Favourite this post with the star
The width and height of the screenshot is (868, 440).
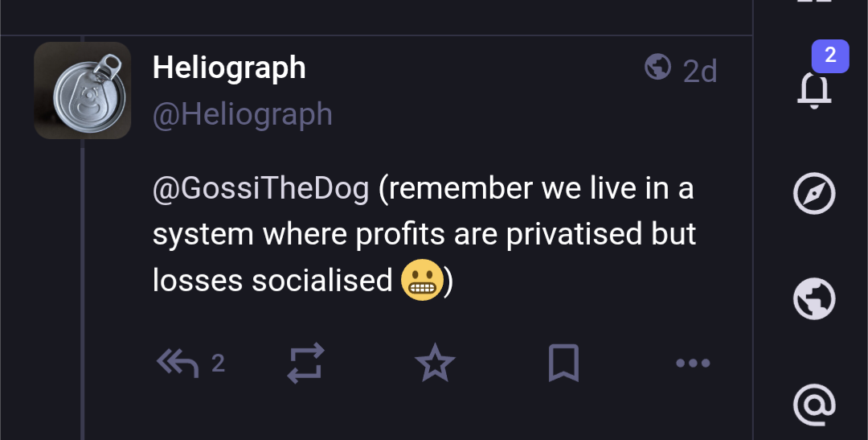(435, 364)
